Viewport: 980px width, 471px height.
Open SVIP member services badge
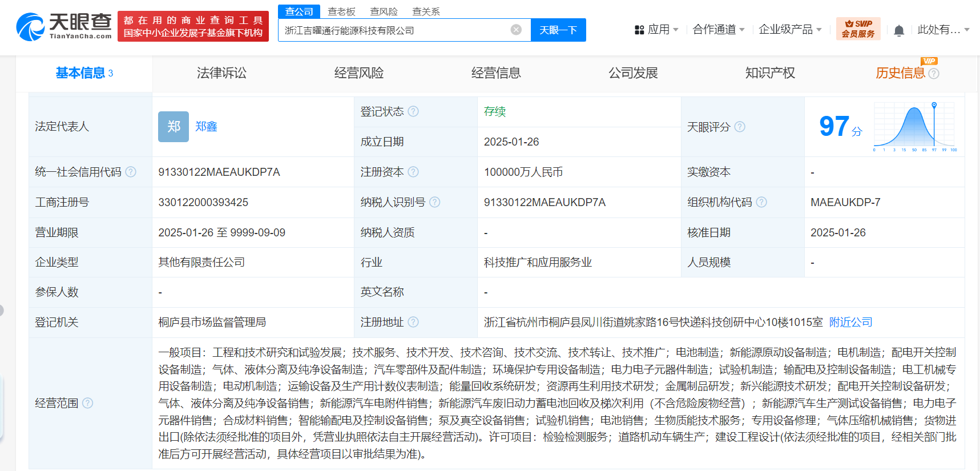coord(858,29)
